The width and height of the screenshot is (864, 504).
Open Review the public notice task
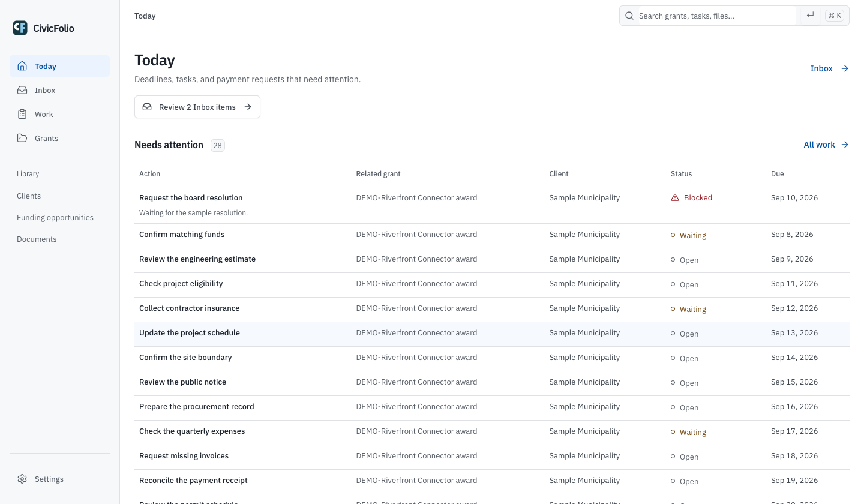[x=182, y=382]
